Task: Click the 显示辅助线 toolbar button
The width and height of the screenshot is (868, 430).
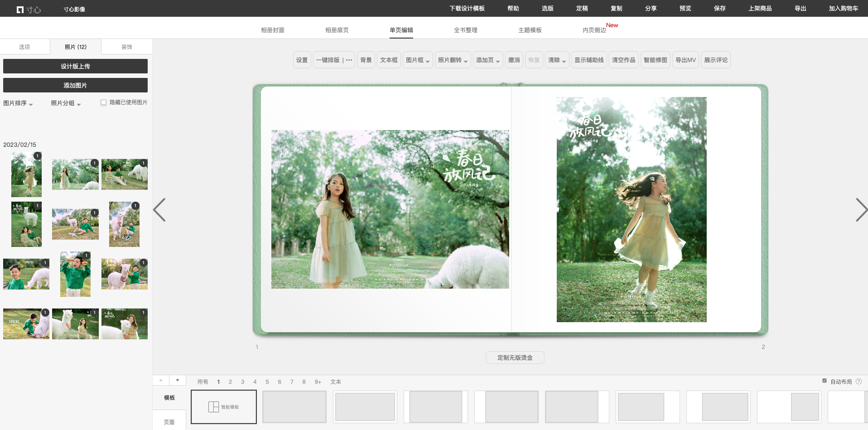Action: [x=589, y=60]
